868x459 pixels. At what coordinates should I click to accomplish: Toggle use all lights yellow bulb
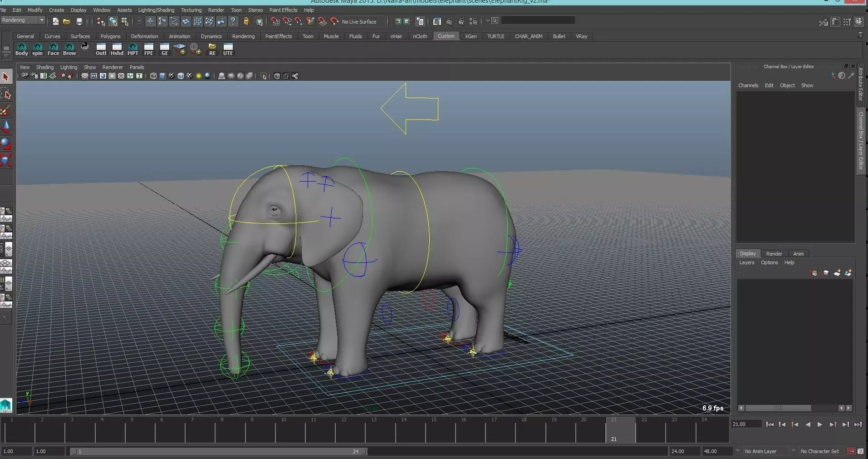(x=198, y=76)
